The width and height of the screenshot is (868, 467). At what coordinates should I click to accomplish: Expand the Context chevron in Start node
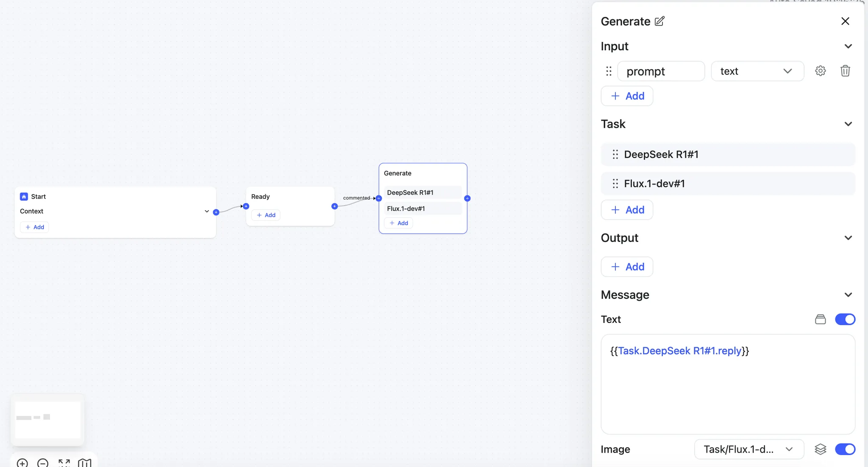pyautogui.click(x=207, y=211)
